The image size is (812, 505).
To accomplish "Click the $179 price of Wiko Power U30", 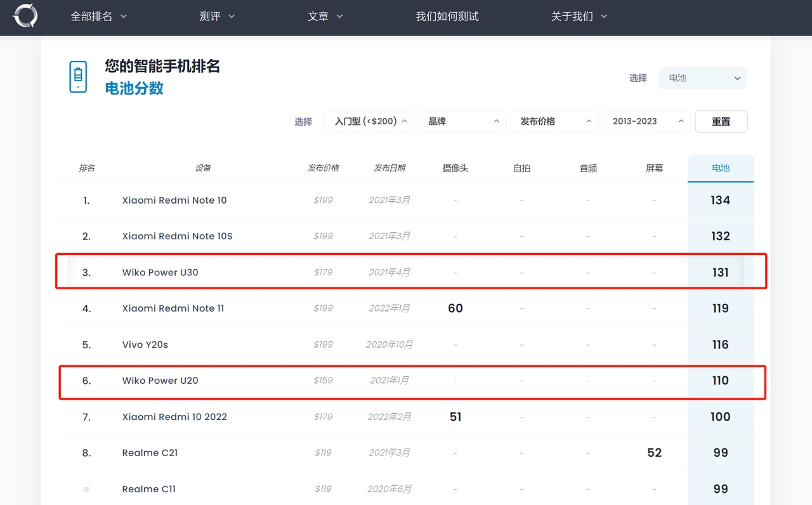I will (x=324, y=272).
